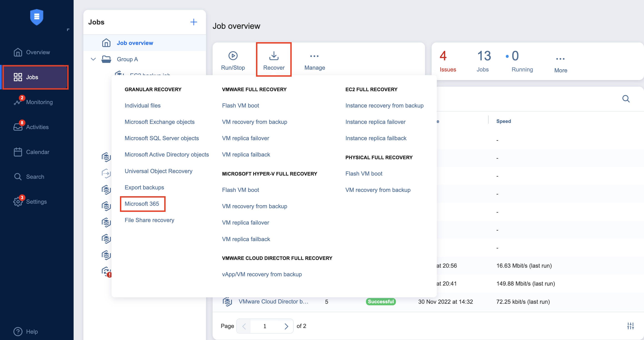
Task: Collapse the Group A folder chevron
Action: pos(93,59)
